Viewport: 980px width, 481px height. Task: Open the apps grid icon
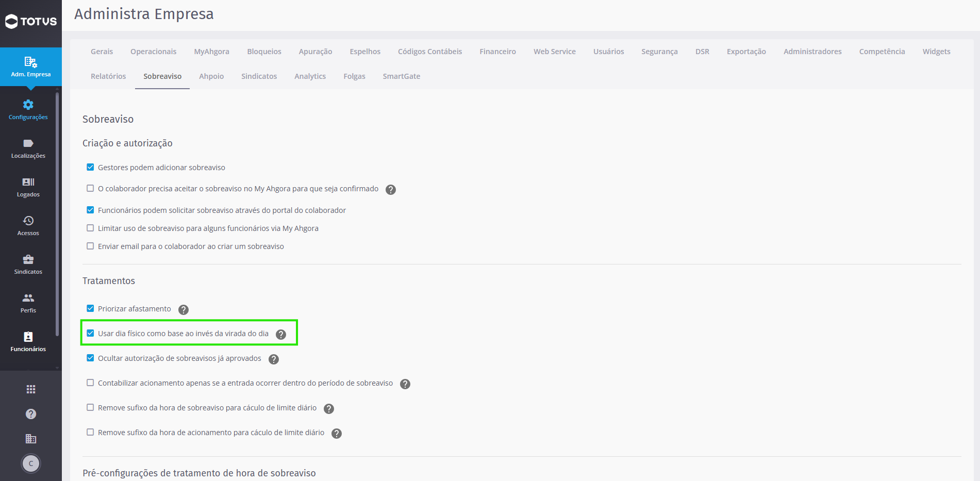click(31, 389)
